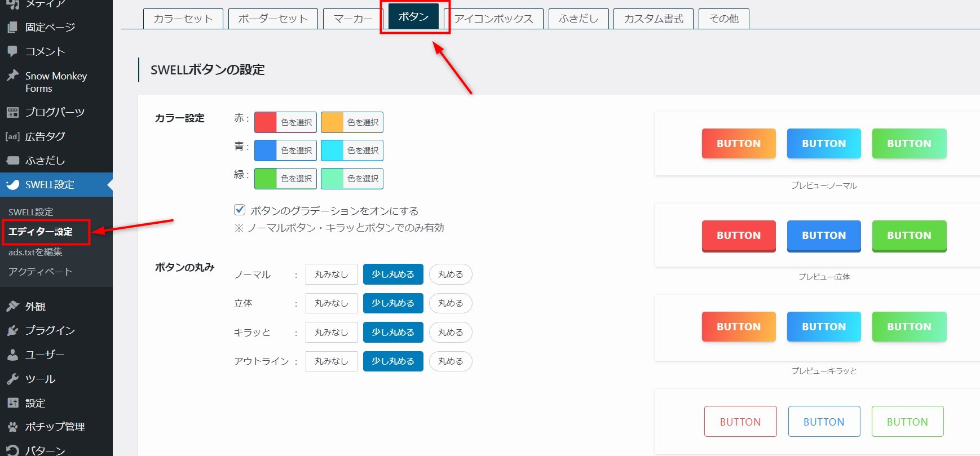Select 少し丸める for 立体 button
This screenshot has width=980, height=456.
[x=393, y=303]
